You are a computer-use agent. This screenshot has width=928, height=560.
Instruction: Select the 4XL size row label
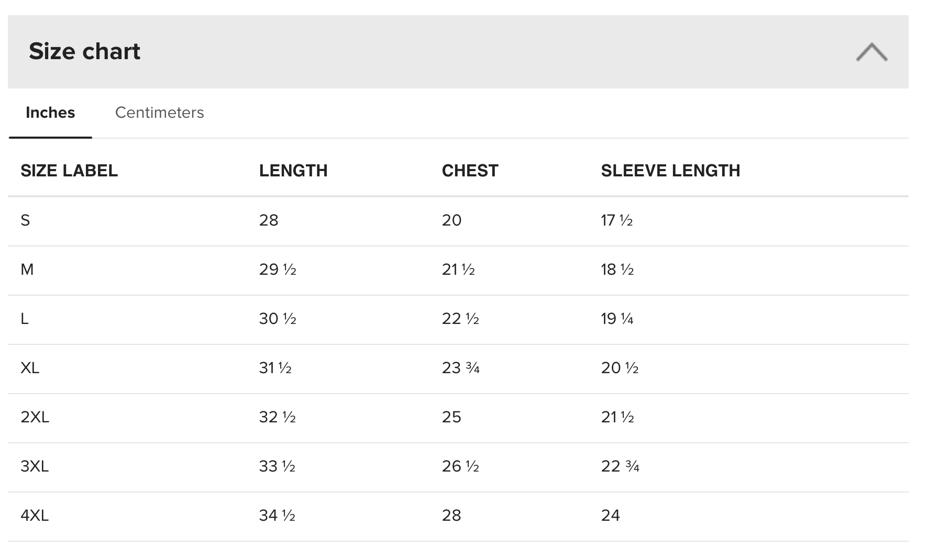tap(35, 516)
